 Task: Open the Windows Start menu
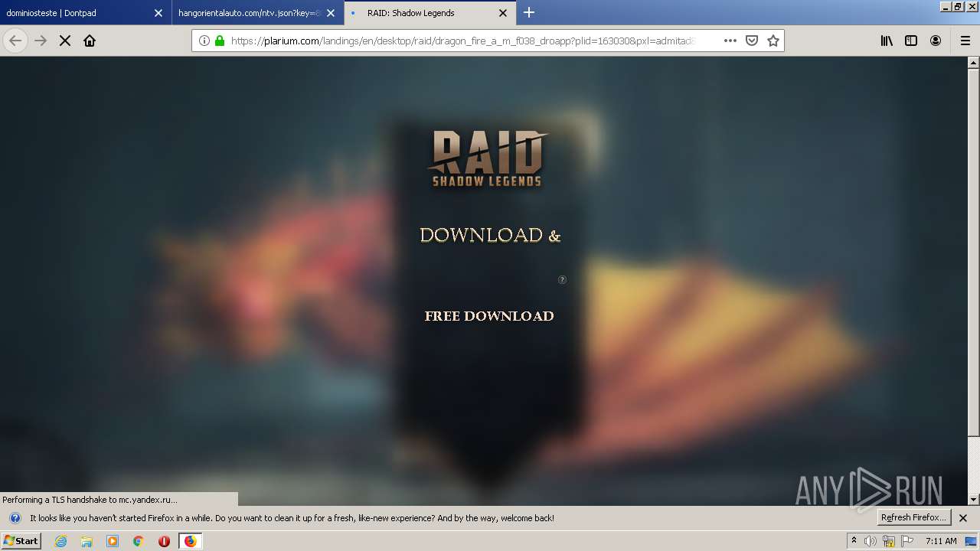pos(21,540)
